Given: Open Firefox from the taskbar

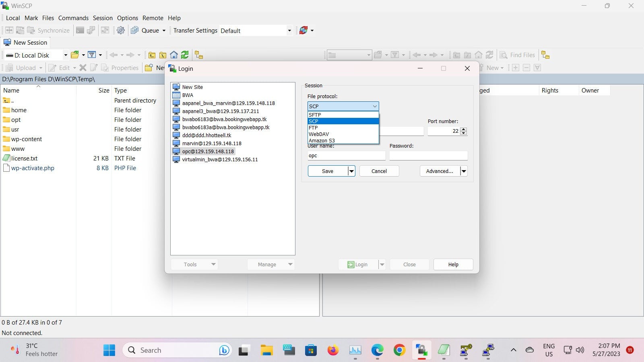Looking at the screenshot, I should (333, 350).
